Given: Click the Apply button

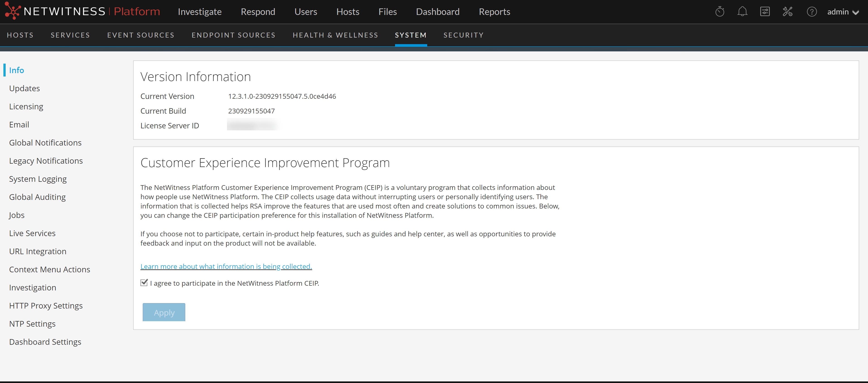Looking at the screenshot, I should [x=164, y=312].
